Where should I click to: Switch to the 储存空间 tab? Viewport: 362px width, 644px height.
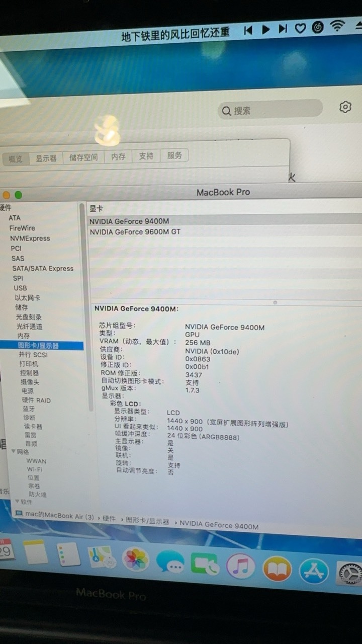click(83, 157)
